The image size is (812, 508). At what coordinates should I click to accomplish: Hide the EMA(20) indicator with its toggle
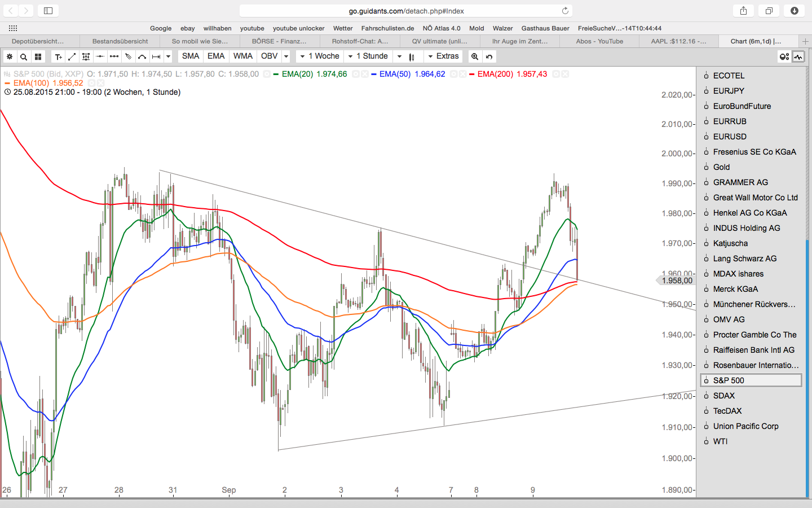tap(355, 74)
